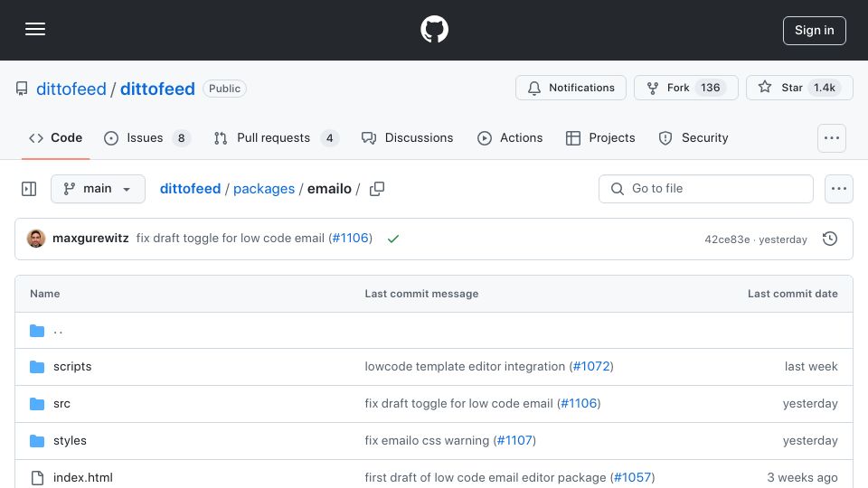Show more repository navigation tabs
This screenshot has width=868, height=488.
[x=832, y=137]
